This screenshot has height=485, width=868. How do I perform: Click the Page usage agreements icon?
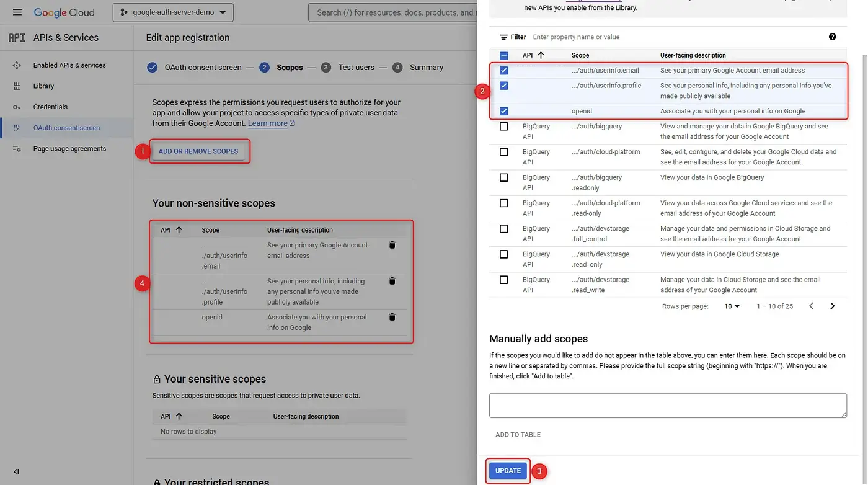(17, 149)
